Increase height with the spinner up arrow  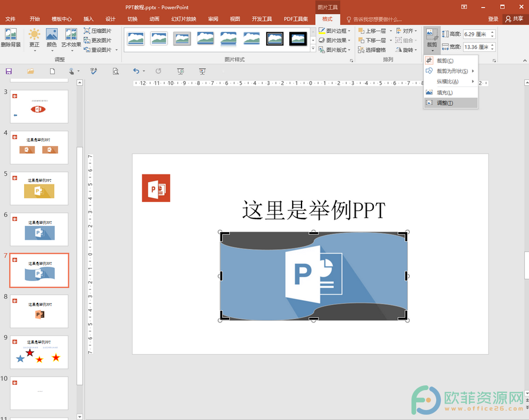493,32
